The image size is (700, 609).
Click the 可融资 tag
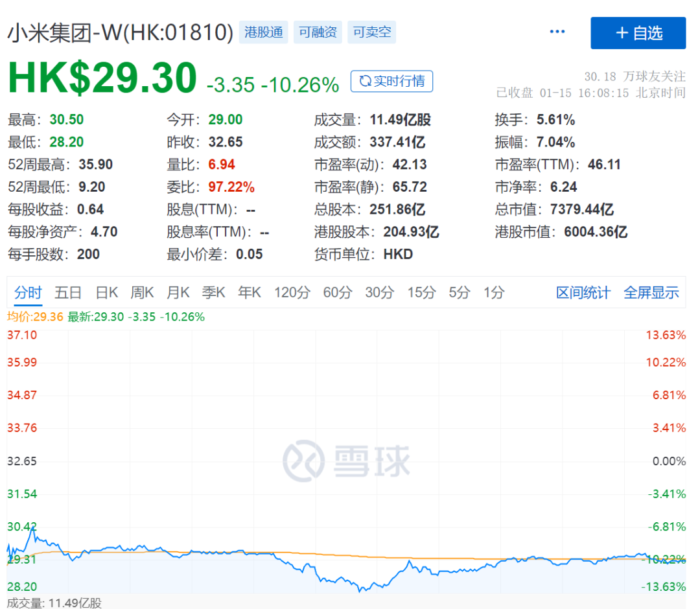pos(318,32)
